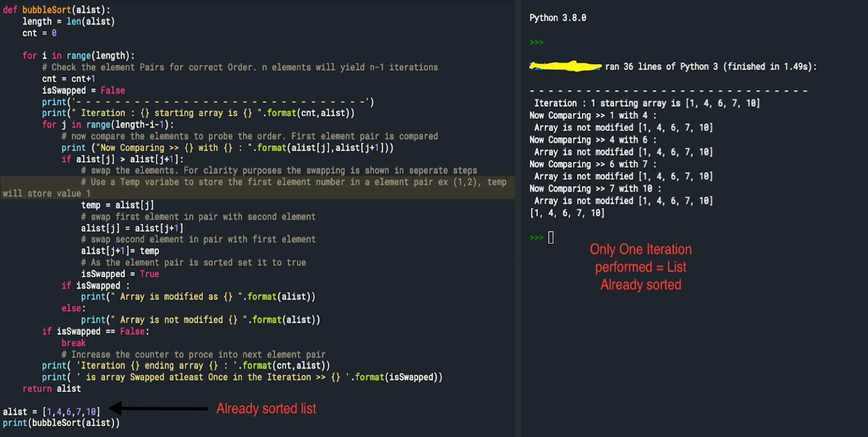The width and height of the screenshot is (868, 437).
Task: Click the dashed separator output line in console
Action: pos(669,91)
